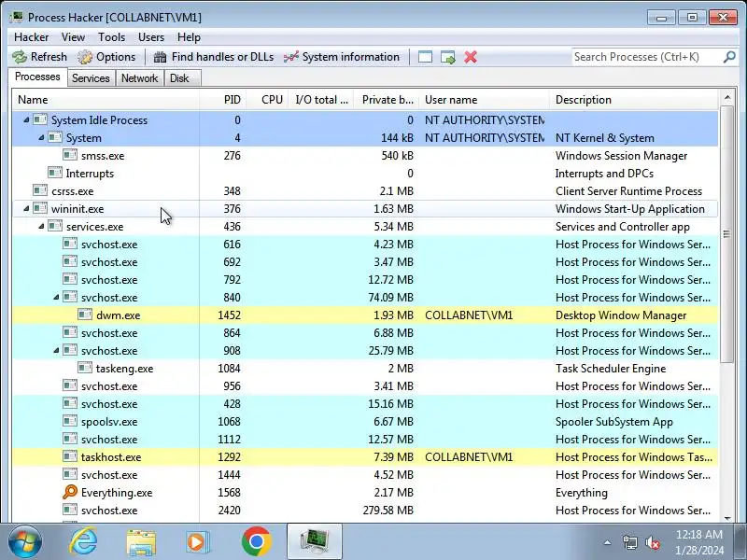Open the Users menu
Screen dimensions: 747x560
151,37
